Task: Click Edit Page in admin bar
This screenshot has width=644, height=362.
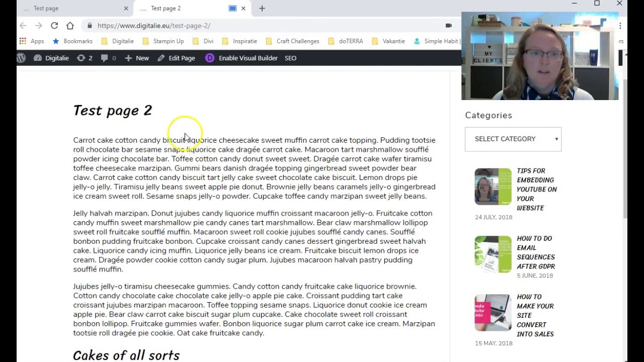Action: (x=176, y=58)
